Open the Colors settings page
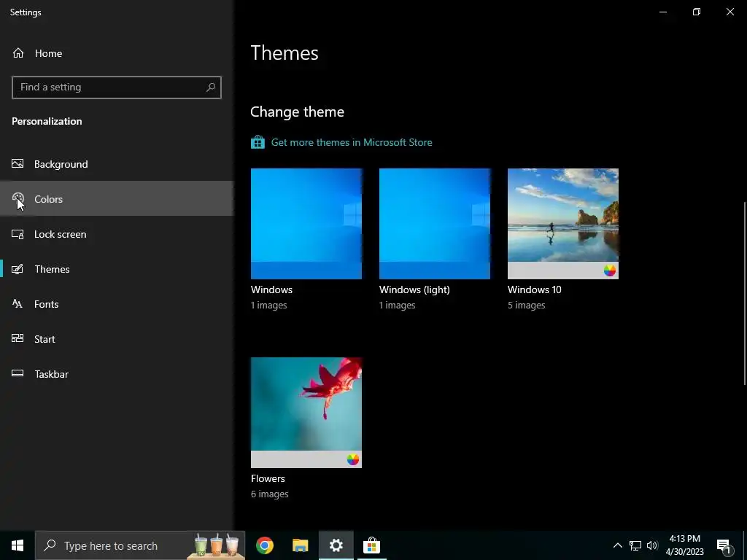This screenshot has height=560, width=747. click(x=117, y=198)
